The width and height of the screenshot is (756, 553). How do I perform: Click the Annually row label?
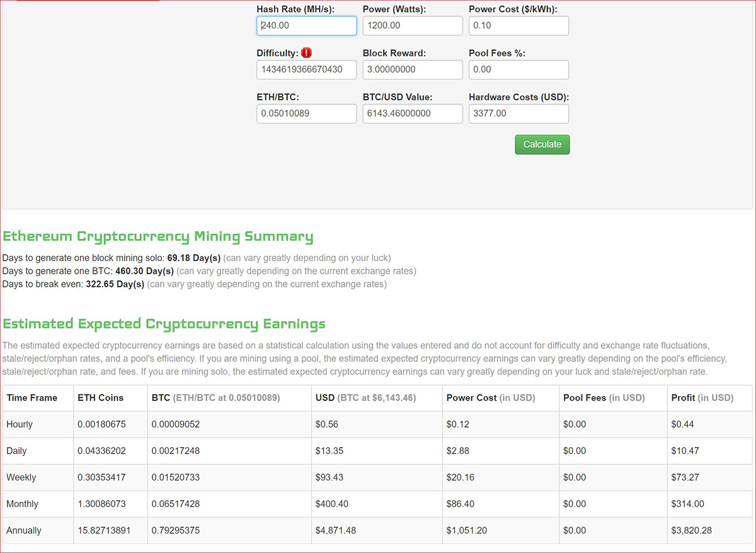24,530
